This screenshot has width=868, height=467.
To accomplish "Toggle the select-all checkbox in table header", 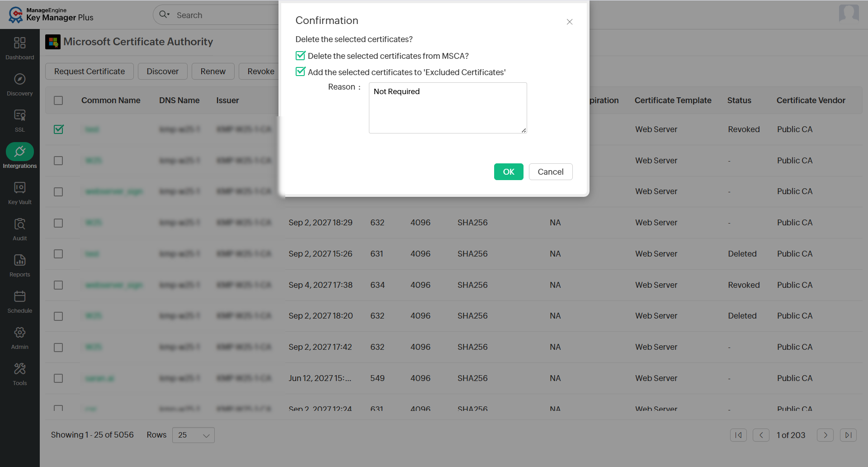I will 58,100.
